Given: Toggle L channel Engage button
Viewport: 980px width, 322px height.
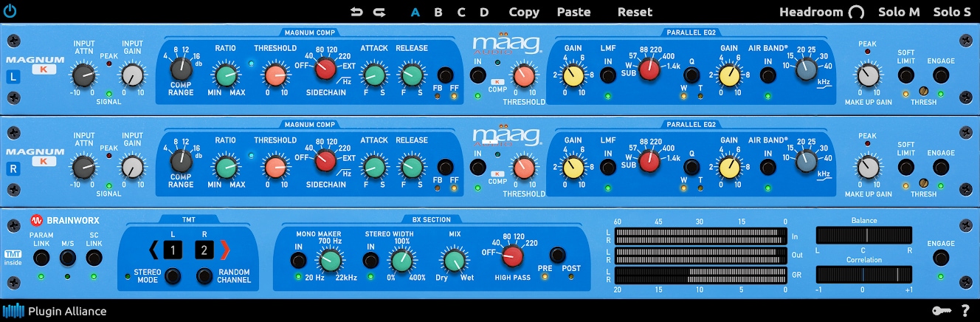Looking at the screenshot, I should click(x=941, y=75).
